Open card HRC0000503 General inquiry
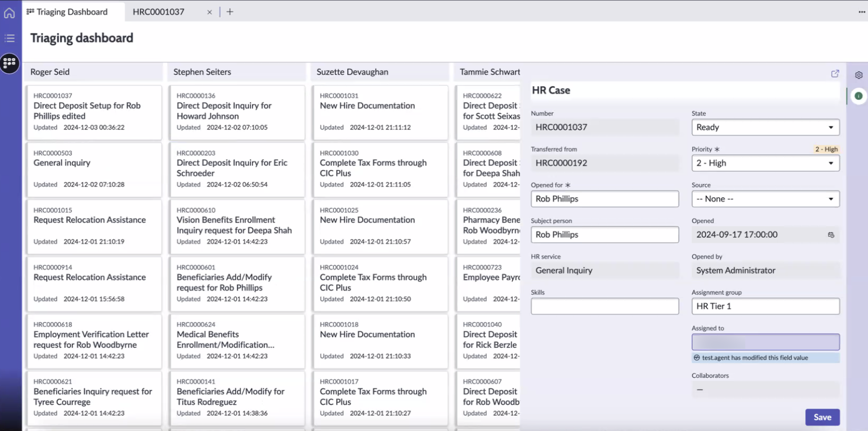 pos(94,170)
